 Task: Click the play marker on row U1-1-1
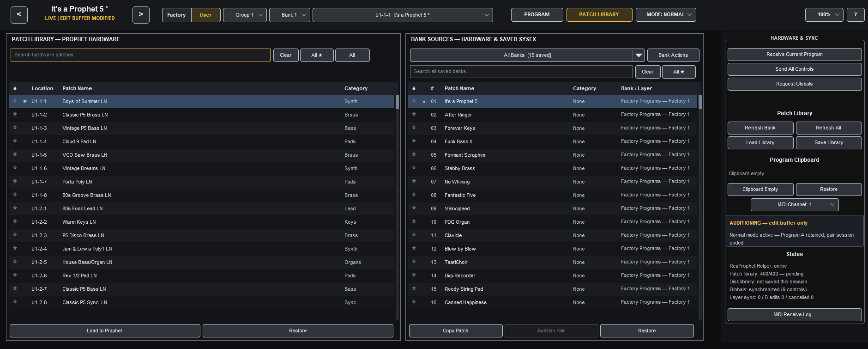pos(25,101)
